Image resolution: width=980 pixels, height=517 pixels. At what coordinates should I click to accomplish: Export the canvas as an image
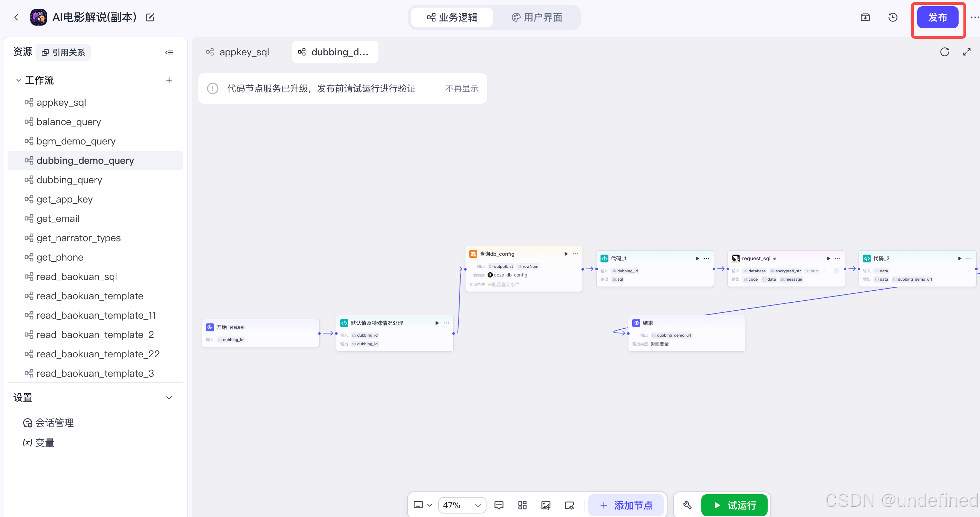click(x=546, y=505)
